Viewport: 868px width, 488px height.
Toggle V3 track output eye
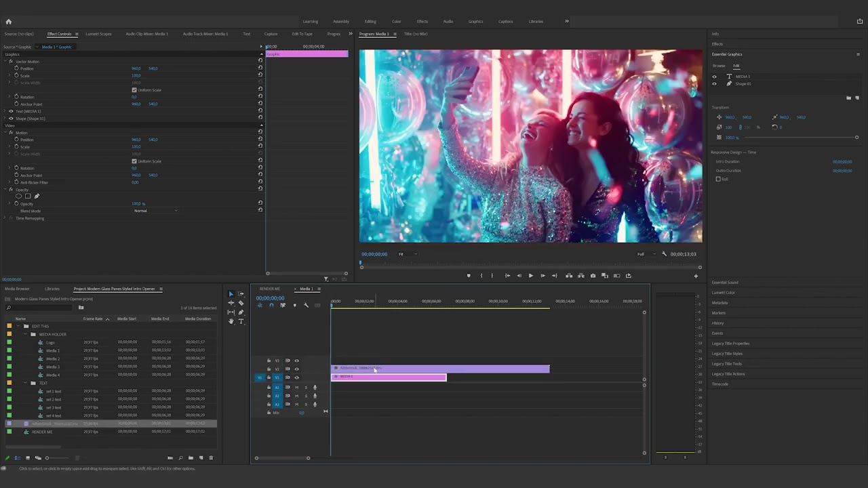[x=296, y=361]
